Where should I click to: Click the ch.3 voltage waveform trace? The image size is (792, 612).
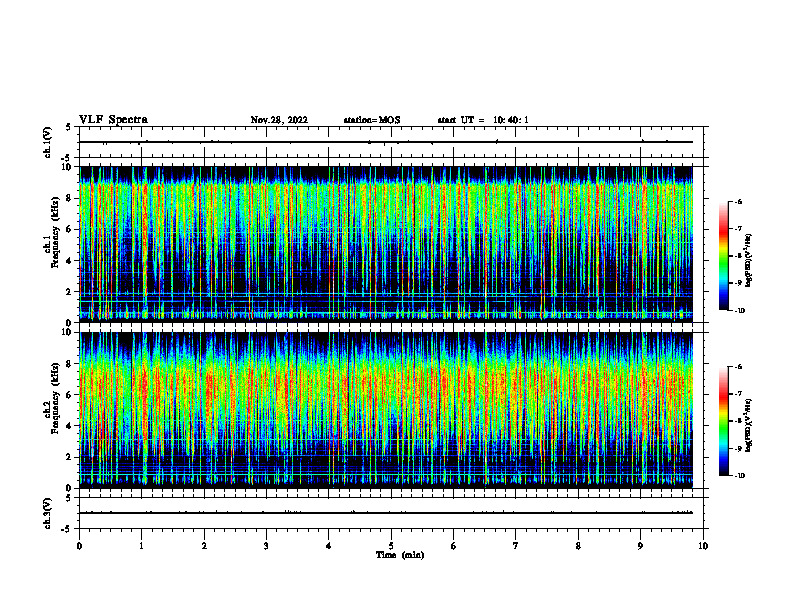(x=386, y=513)
